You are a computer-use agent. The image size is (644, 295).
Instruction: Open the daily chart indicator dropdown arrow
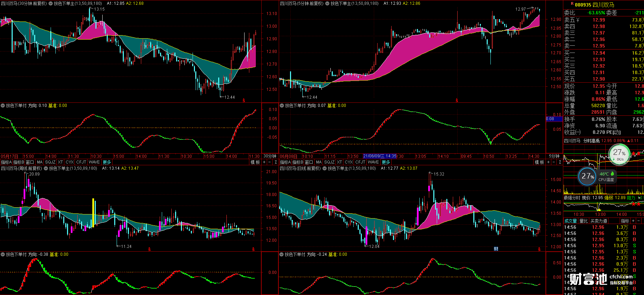(325, 168)
